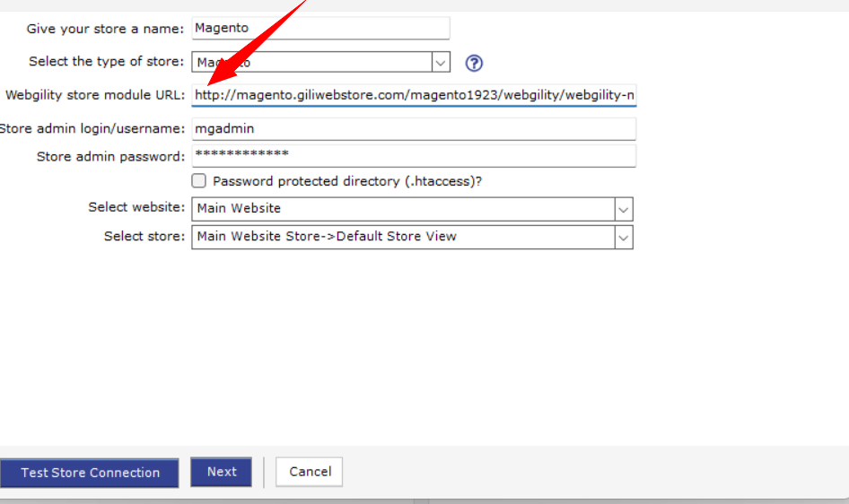Click into the Webgility store module URL field
This screenshot has width=849, height=504.
(x=414, y=95)
